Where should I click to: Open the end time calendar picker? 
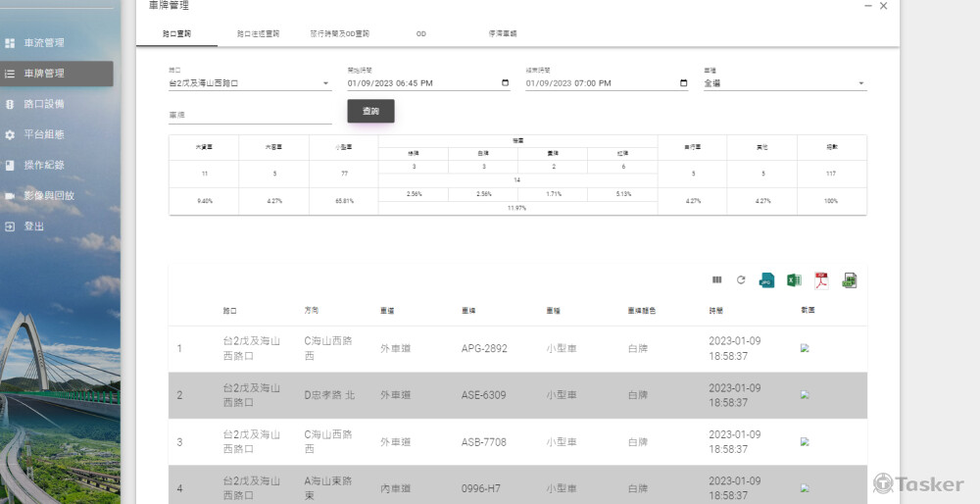pyautogui.click(x=683, y=83)
